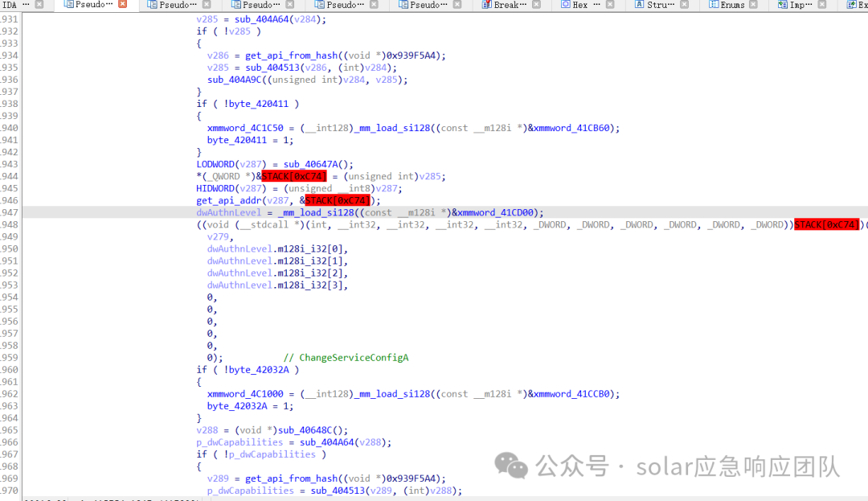The image size is (868, 501).
Task: Click the Structures tab icon
Action: [x=639, y=5]
